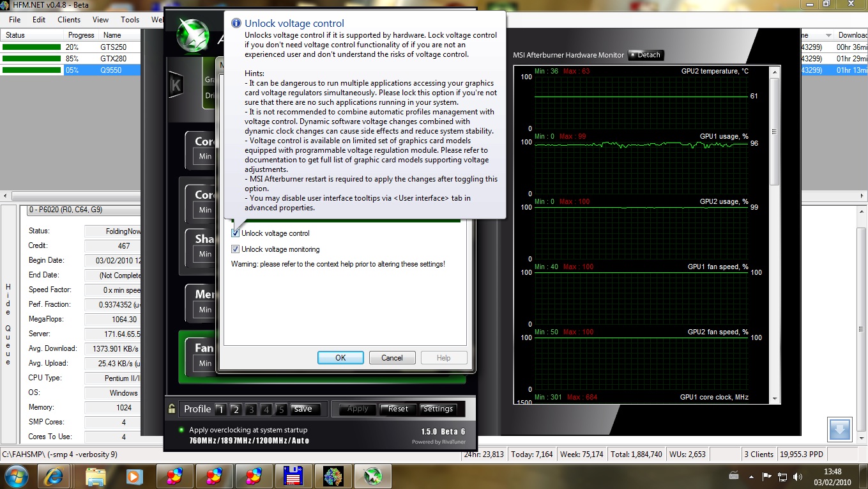Image resolution: width=868 pixels, height=489 pixels.
Task: Click the blue down-arrow icon in HFM.NET
Action: [x=840, y=429]
